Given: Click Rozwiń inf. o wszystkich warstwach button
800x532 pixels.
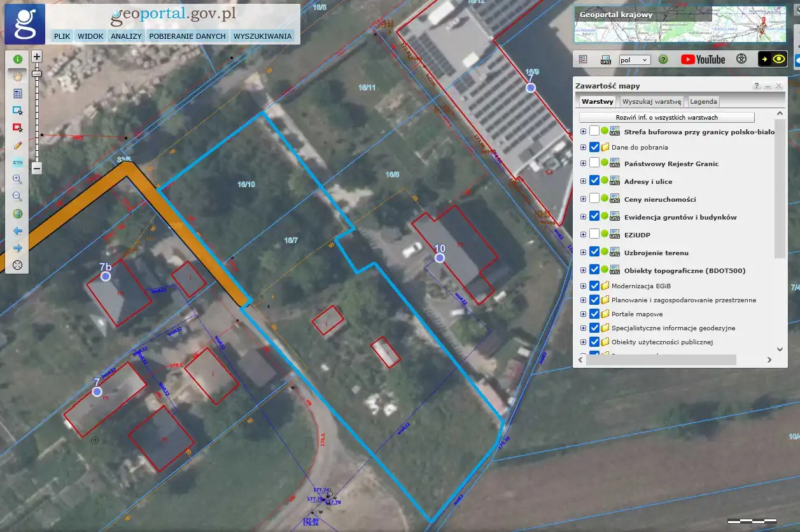Looking at the screenshot, I should (666, 118).
